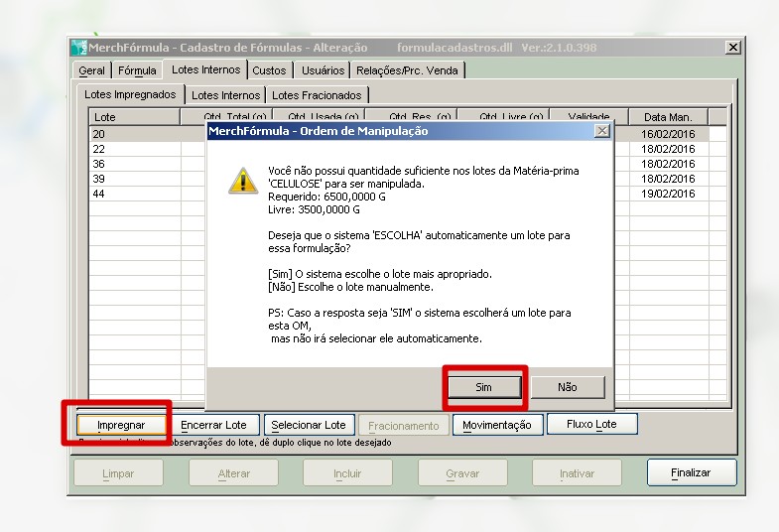
Task: Click the Finalizar button
Action: [x=691, y=473]
